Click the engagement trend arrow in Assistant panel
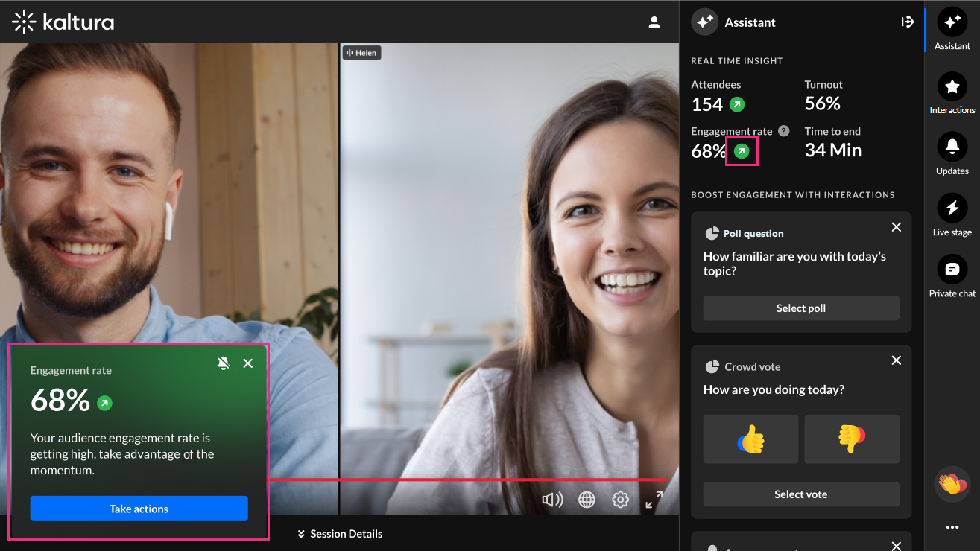Viewport: 980px width, 551px height. [741, 151]
